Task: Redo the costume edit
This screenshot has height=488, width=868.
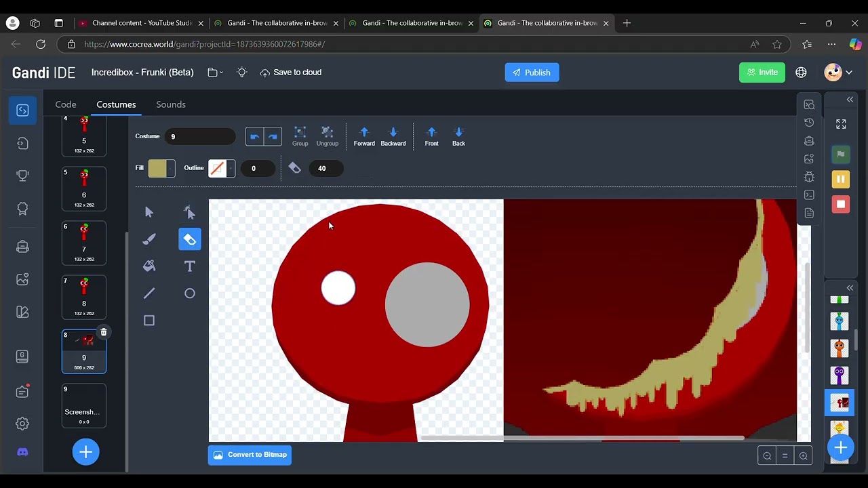Action: 273,136
